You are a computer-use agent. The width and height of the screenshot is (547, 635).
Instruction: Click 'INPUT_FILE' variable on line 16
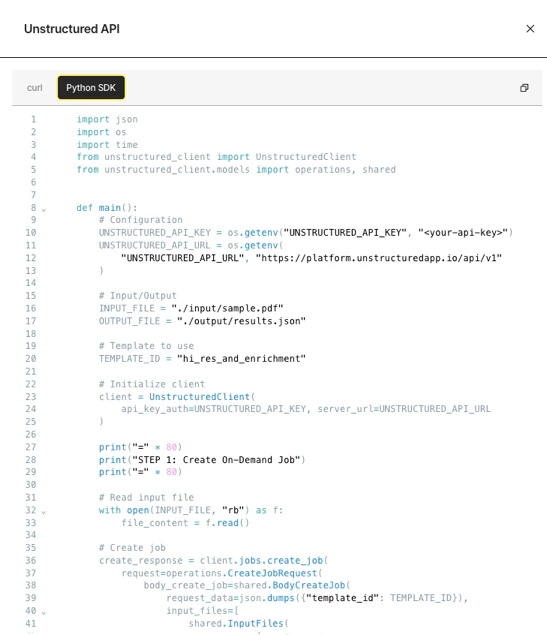tap(127, 308)
